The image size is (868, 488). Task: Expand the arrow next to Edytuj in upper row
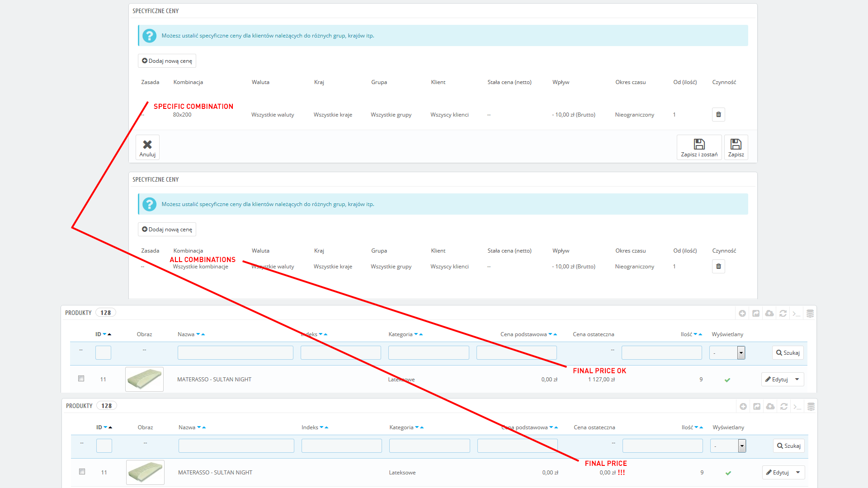[797, 380]
